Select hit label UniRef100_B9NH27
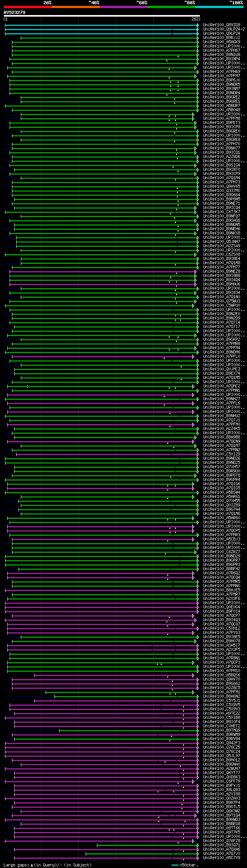The height and width of the screenshot is (868, 247). click(x=222, y=399)
